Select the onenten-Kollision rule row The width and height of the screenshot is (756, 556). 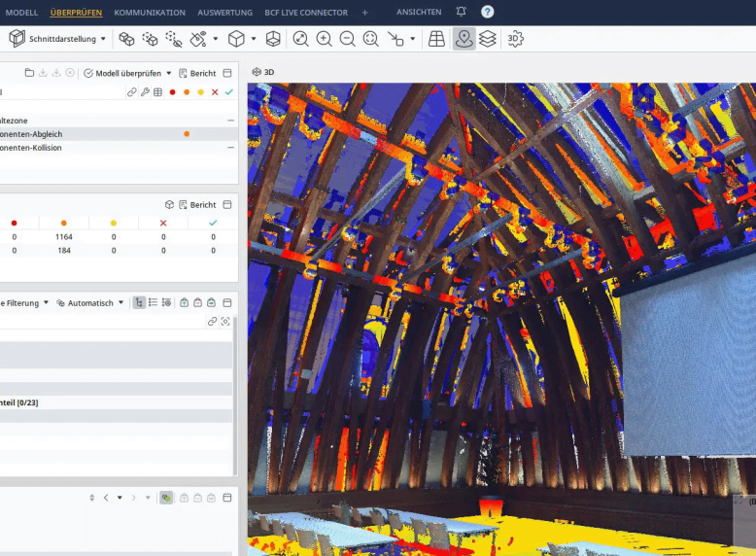tap(119, 148)
